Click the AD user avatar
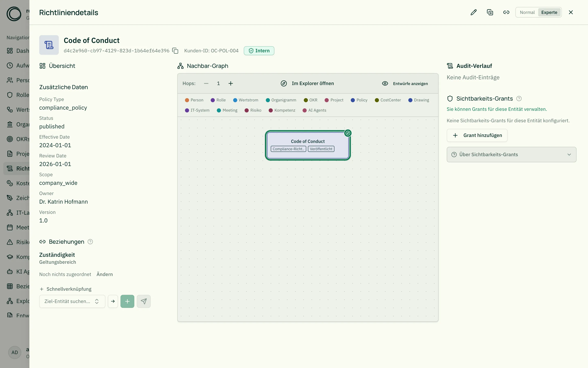Image resolution: width=588 pixels, height=368 pixels. pos(14,352)
